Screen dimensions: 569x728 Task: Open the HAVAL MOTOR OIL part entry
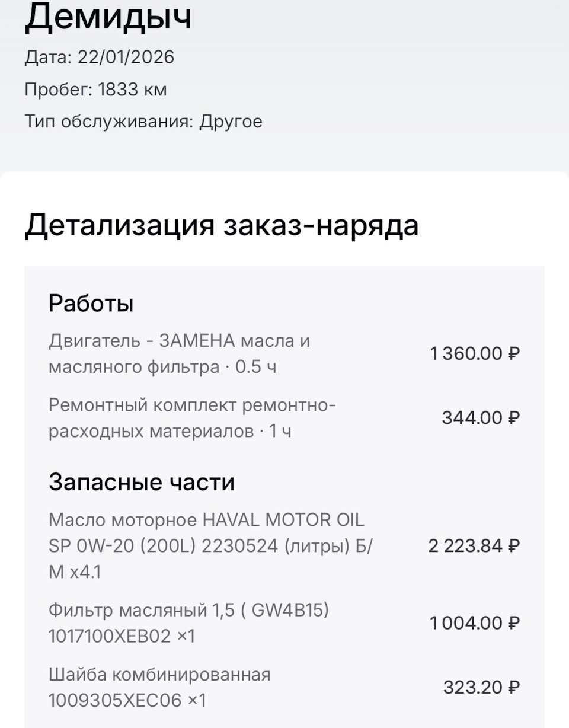coord(210,545)
